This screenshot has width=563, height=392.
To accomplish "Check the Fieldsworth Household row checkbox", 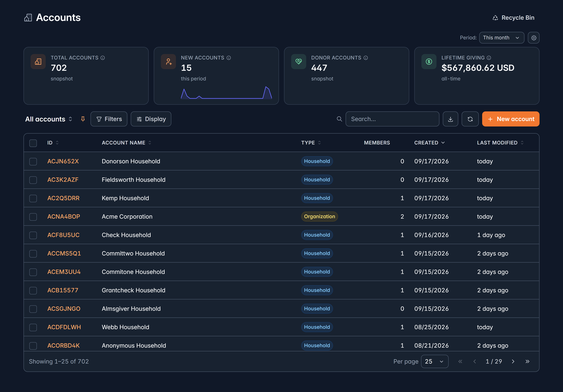I will pos(33,180).
